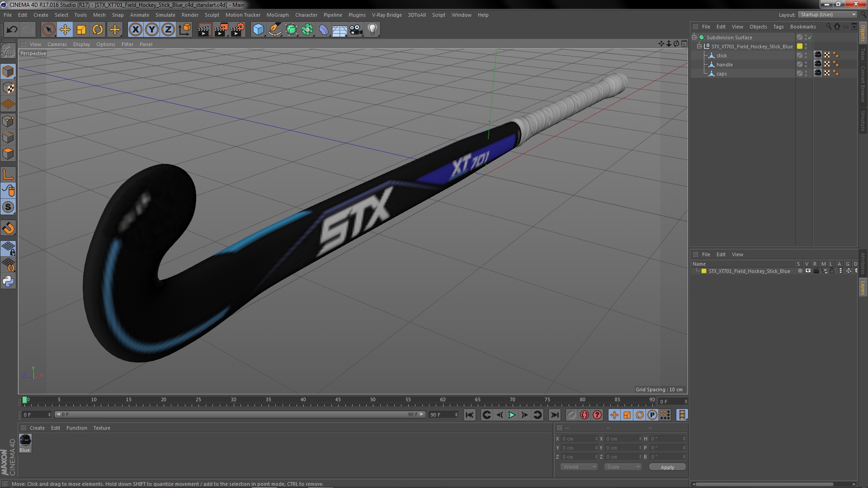Image resolution: width=868 pixels, height=488 pixels.
Task: Toggle layer visibility eye icon
Action: pos(808,271)
